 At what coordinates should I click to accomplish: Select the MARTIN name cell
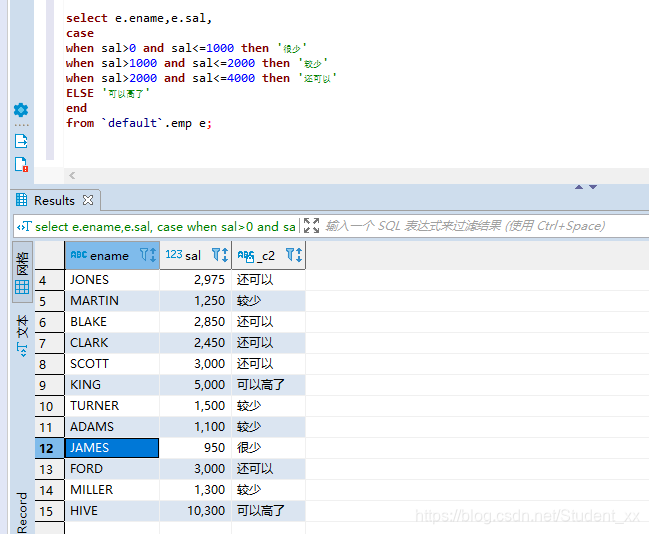pos(112,301)
